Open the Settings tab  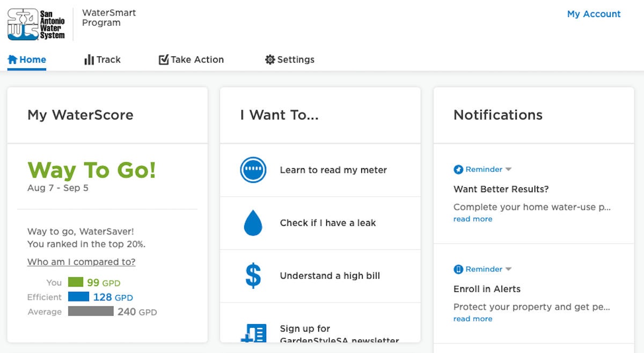tap(290, 60)
